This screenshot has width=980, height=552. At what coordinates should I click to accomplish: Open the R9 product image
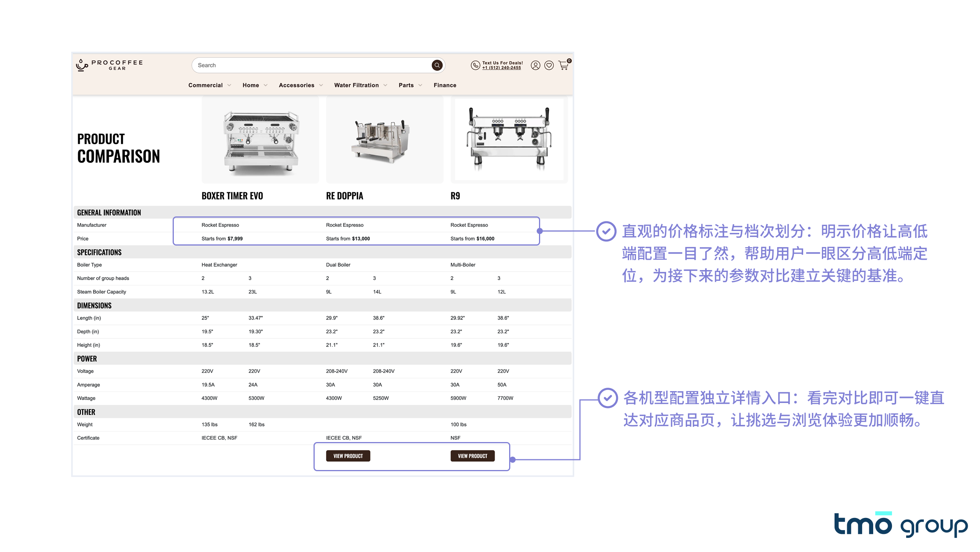pos(509,140)
